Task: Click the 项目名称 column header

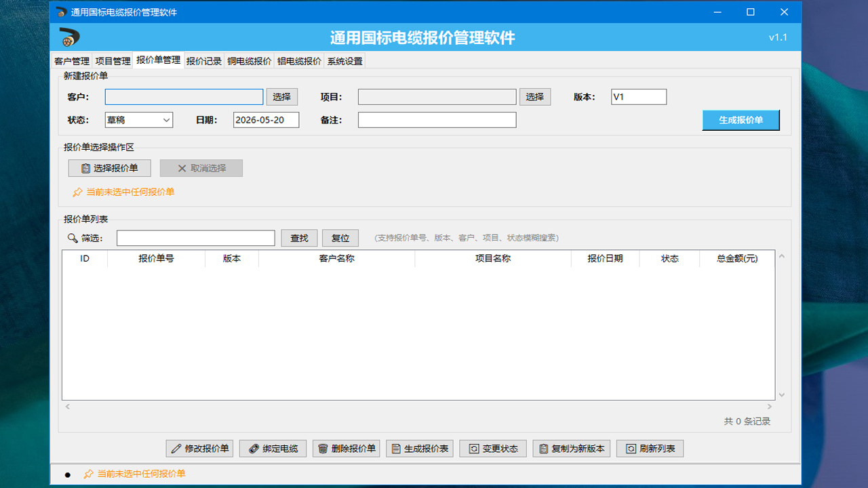Action: (493, 259)
